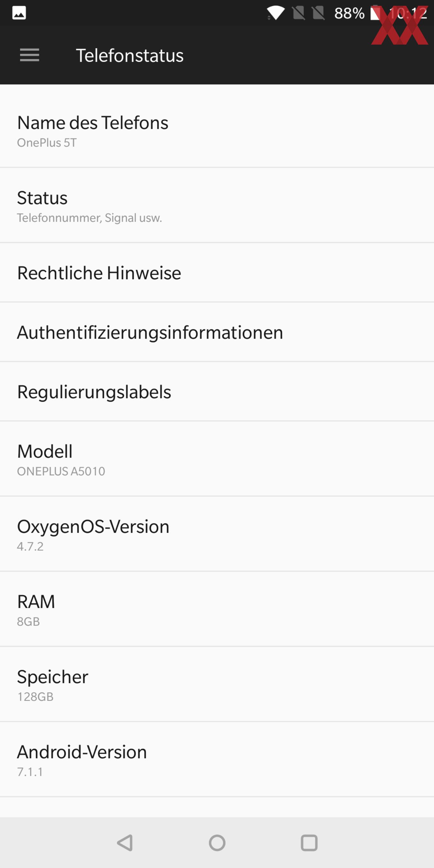Open the hamburger navigation menu
434x868 pixels.
[x=30, y=55]
